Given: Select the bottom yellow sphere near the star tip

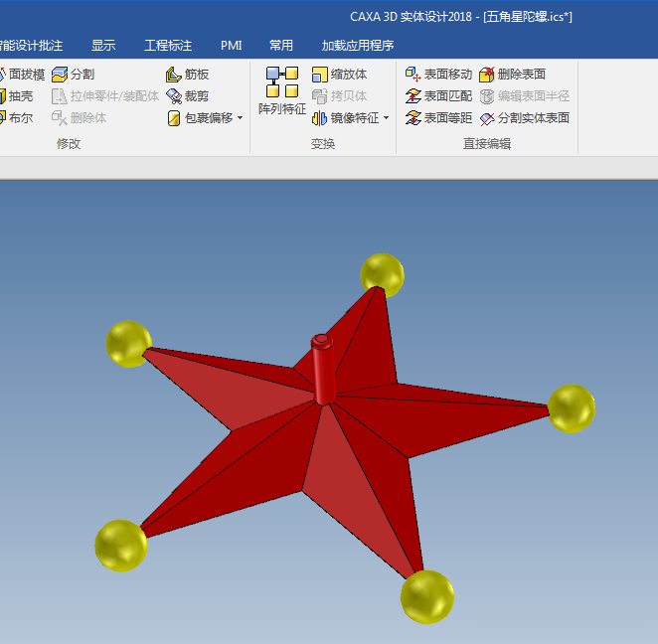Looking at the screenshot, I should point(427,597).
